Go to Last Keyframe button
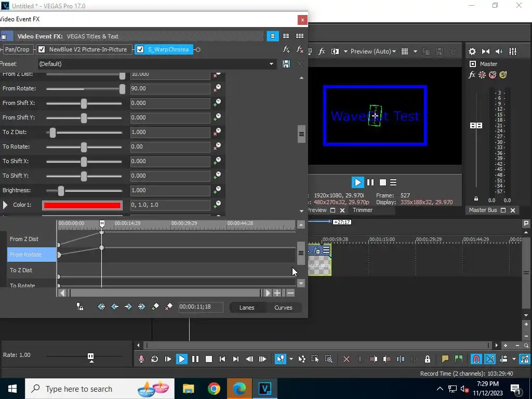The image size is (532, 399). [141, 307]
